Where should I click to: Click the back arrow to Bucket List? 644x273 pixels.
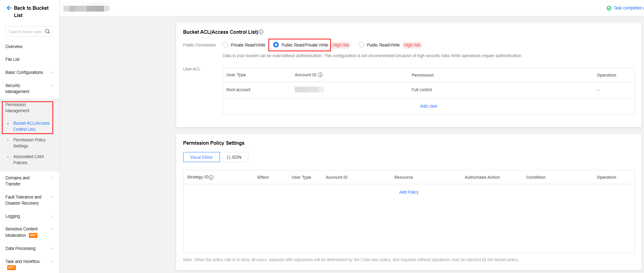[9, 8]
